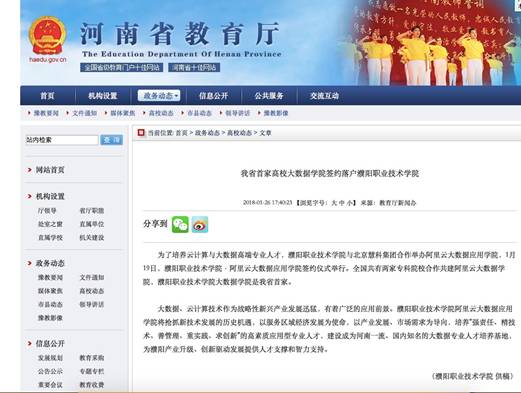The width and height of the screenshot is (521, 393).
Task: Click the 全国省级教育门户十佳网站 badge
Action: point(122,68)
